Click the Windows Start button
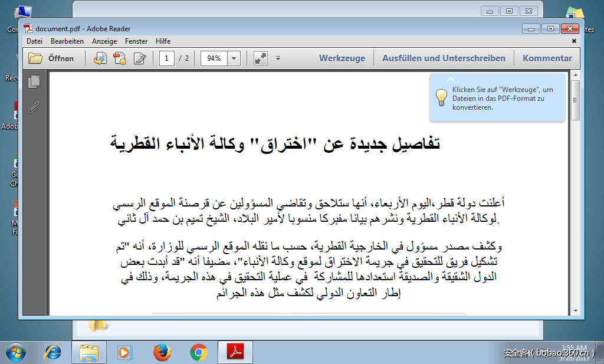Image resolution: width=604 pixels, height=364 pixels. pos(16,353)
